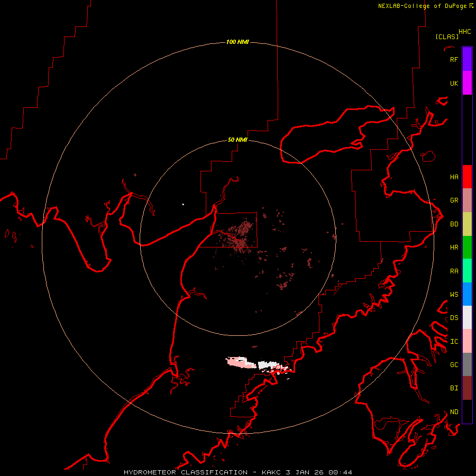Click the white dry snow echo patch
This screenshot has width=476, height=476.
pos(268,365)
